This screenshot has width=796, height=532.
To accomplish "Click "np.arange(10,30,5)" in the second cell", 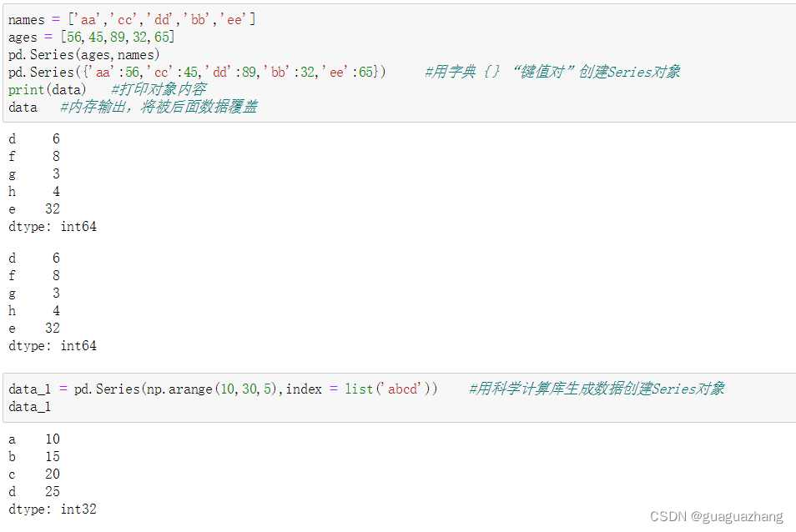I will (212, 389).
